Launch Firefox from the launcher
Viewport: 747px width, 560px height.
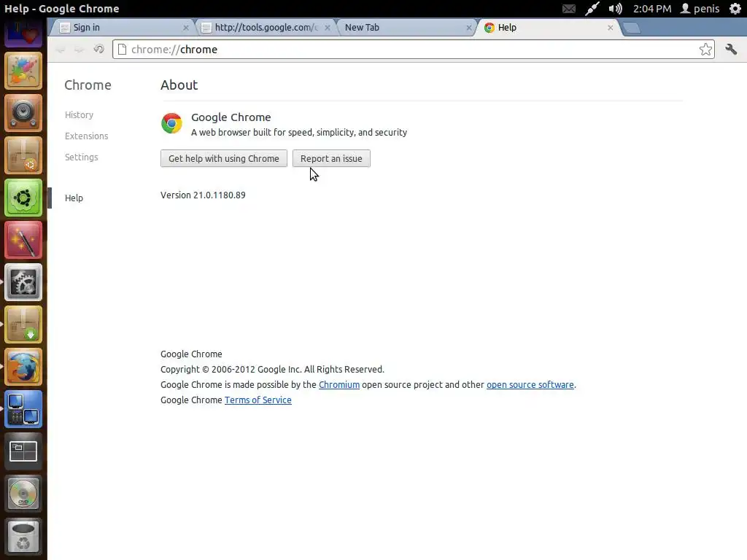tap(23, 367)
